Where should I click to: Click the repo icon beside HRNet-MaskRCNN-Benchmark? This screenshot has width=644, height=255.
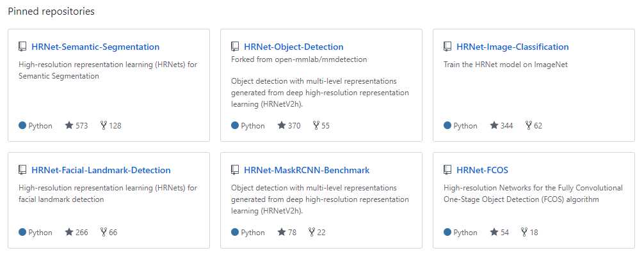click(x=235, y=170)
